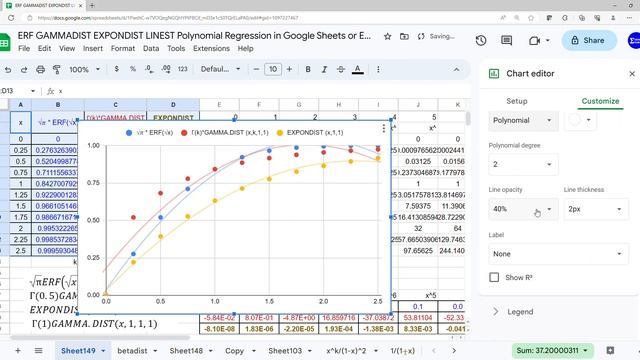Viewport: 640px width, 360px height.
Task: Open the Polynomial degree dropdown
Action: 523,164
